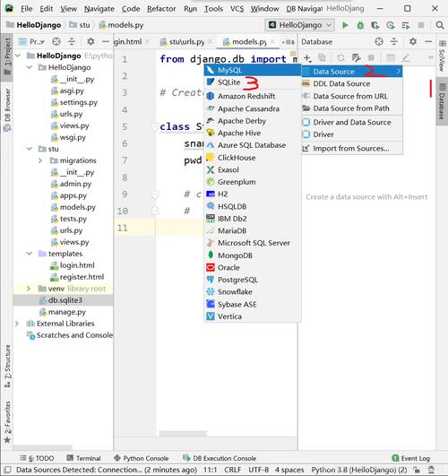Viewport: 448px width, 476px height.
Task: Select manage.py in project tree
Action: (67, 312)
